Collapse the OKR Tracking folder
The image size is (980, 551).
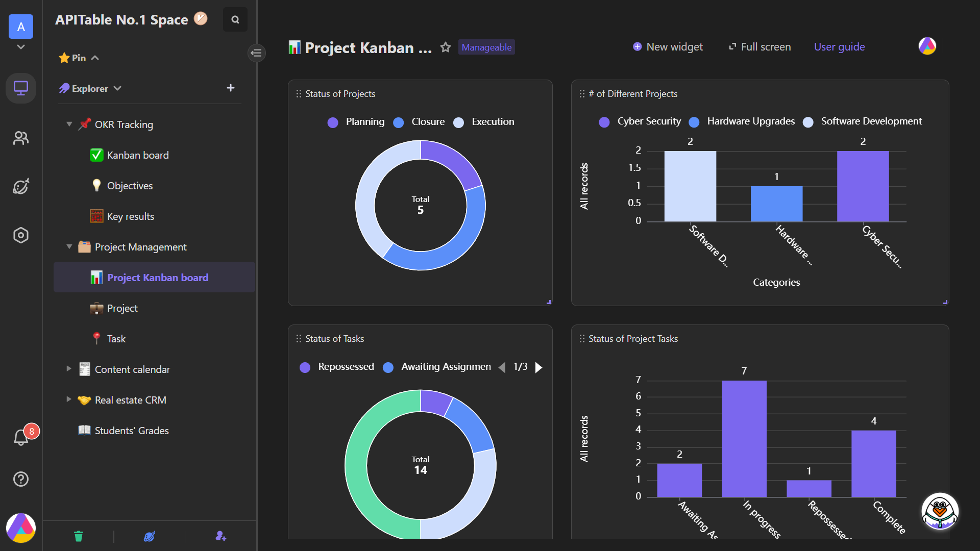tap(69, 124)
